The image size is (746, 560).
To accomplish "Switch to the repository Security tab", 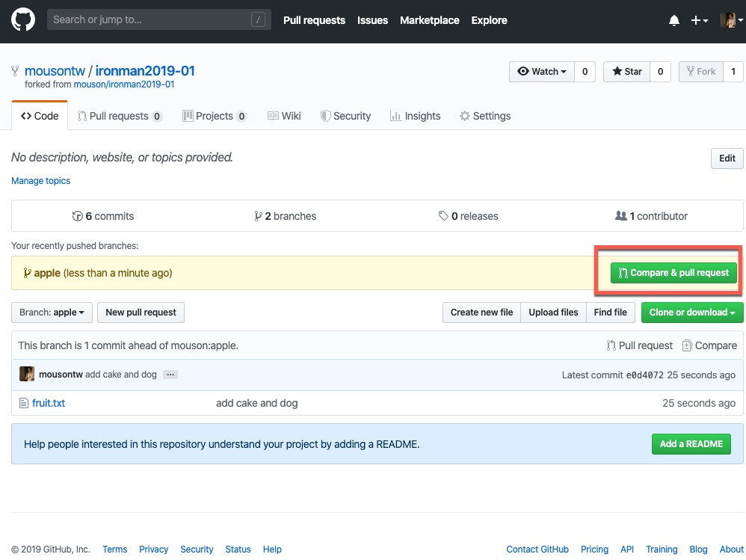I will coord(345,116).
